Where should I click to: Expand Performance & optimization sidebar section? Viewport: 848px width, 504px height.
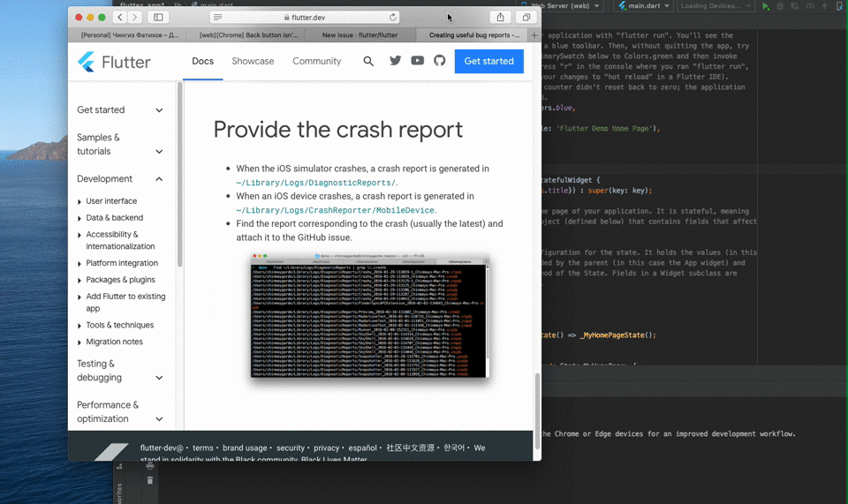[x=120, y=411]
